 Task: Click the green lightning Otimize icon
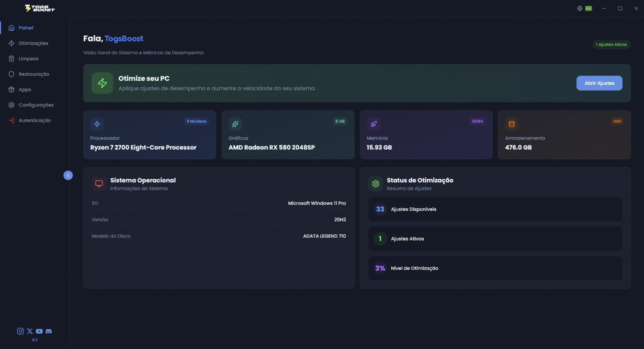pos(102,83)
